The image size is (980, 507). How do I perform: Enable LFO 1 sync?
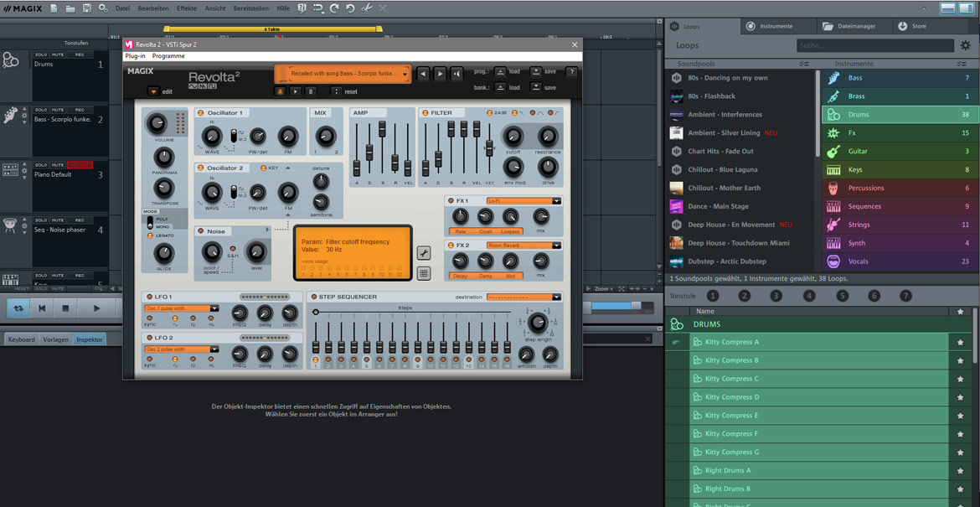[150, 318]
